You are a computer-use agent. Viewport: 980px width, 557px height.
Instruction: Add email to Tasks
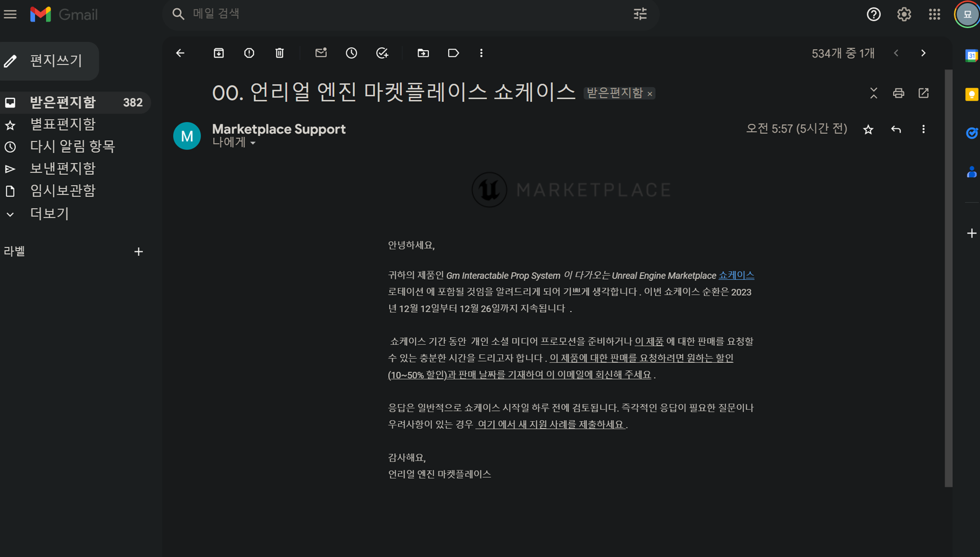pos(382,53)
